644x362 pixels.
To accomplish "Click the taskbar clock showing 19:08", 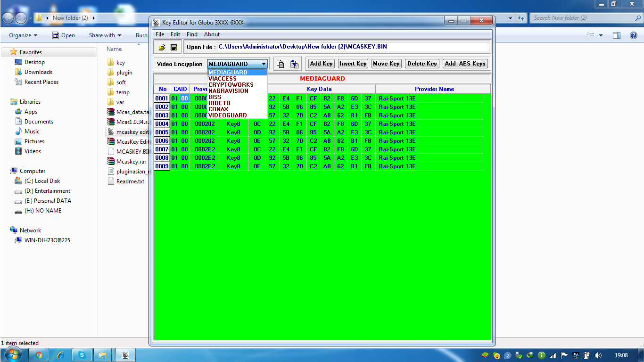I will [621, 355].
